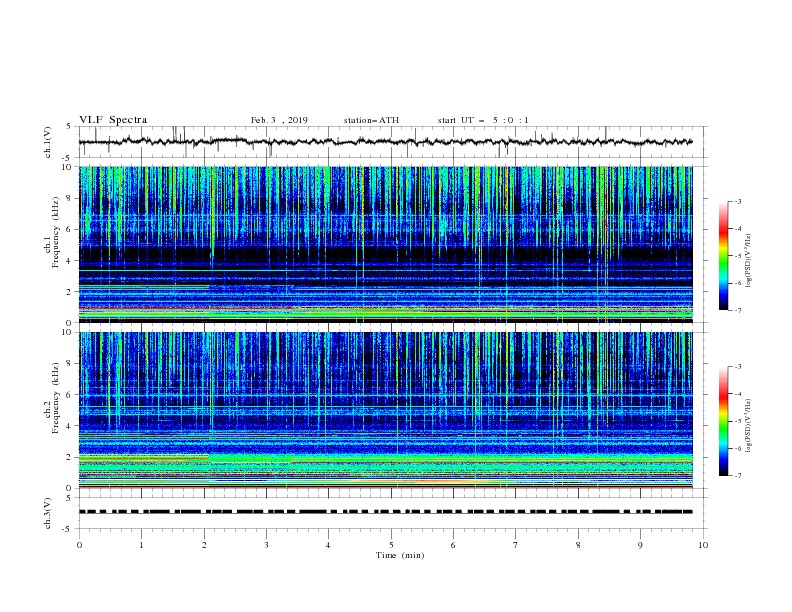The width and height of the screenshot is (792, 612).
Task: Click the "5" tick on the time axis
Action: click(391, 545)
